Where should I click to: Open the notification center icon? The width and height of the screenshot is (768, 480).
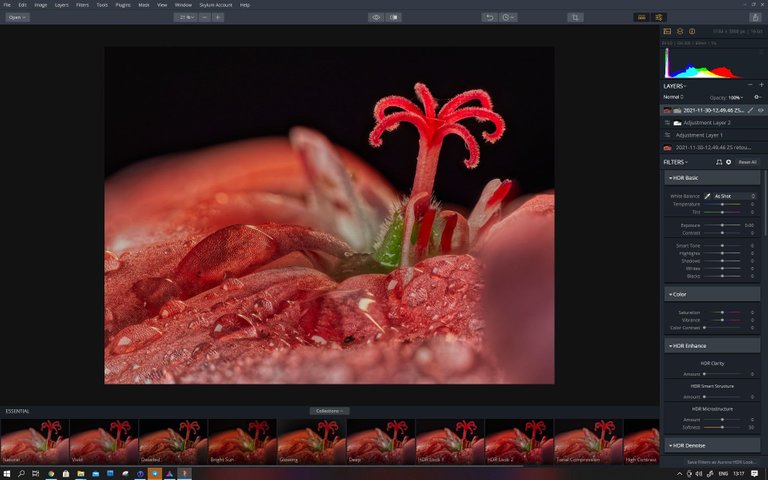754,474
